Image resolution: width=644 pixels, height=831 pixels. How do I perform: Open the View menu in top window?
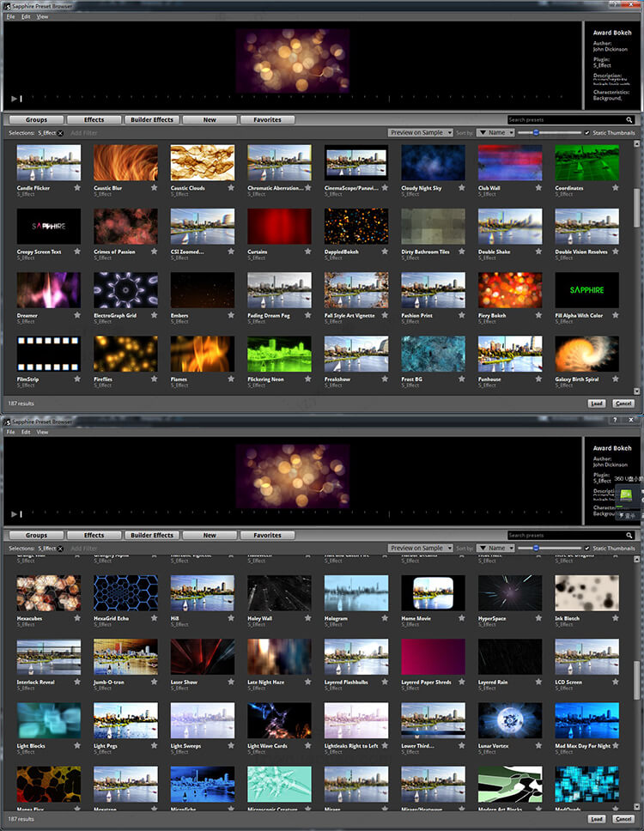[x=42, y=16]
